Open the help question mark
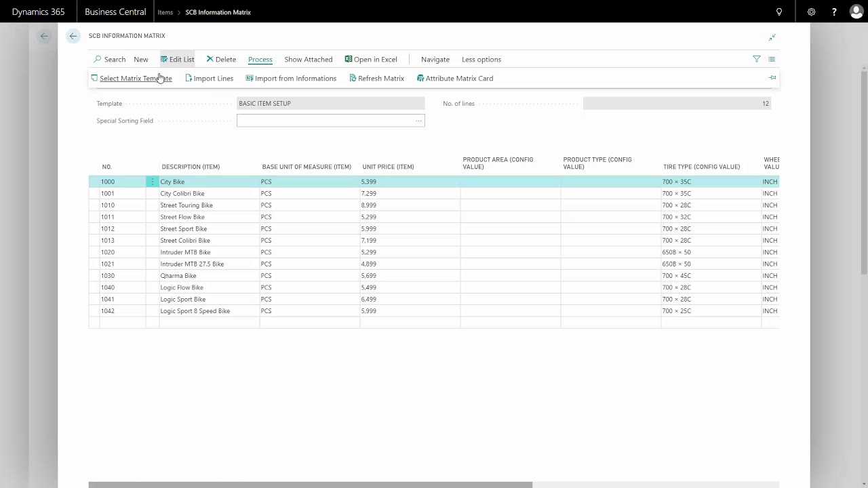Image resolution: width=868 pixels, height=488 pixels. click(x=834, y=12)
